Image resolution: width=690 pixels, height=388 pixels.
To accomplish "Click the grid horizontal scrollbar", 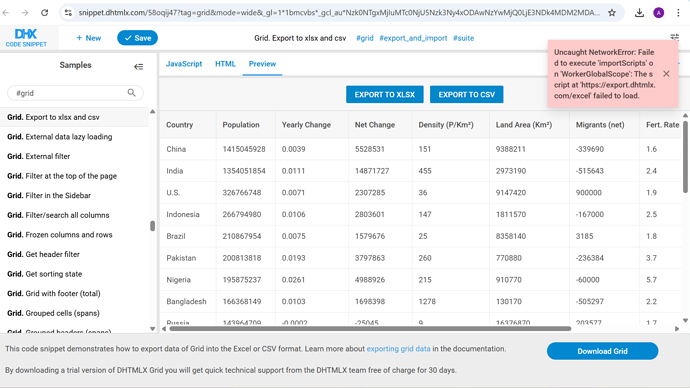I will pyautogui.click(x=370, y=329).
